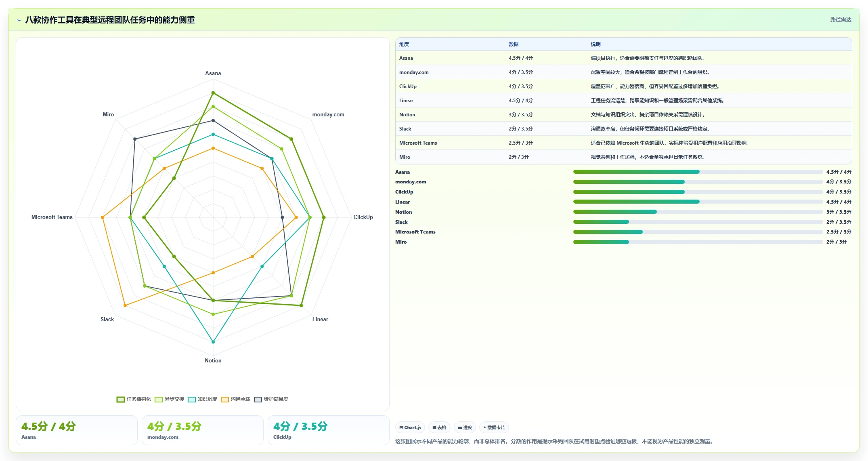Click the Miro axis label on the radar

(x=108, y=115)
